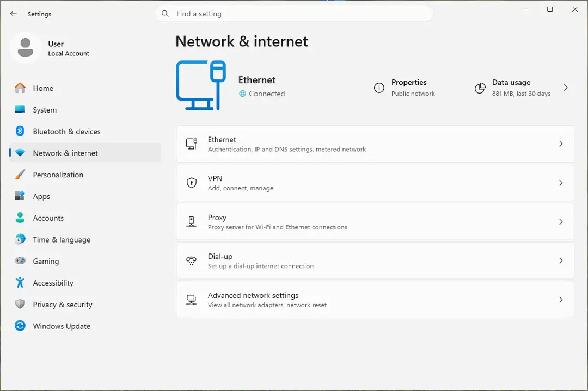Click the Windows Update refresh icon
588x391 pixels.
click(x=20, y=326)
